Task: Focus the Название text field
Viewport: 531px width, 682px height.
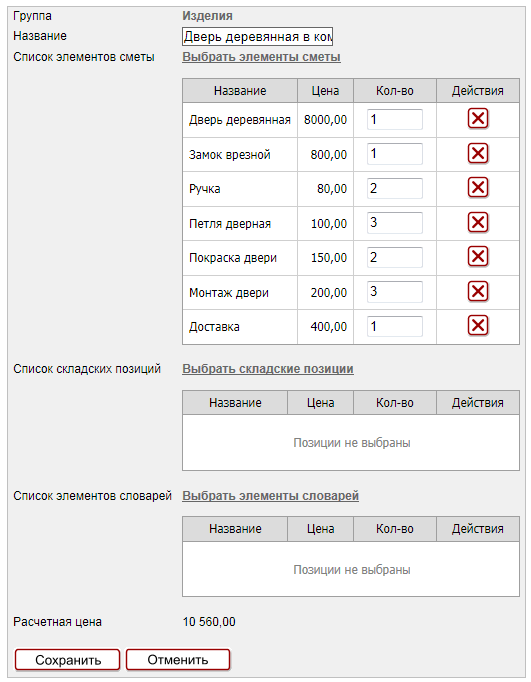Action: click(x=257, y=37)
